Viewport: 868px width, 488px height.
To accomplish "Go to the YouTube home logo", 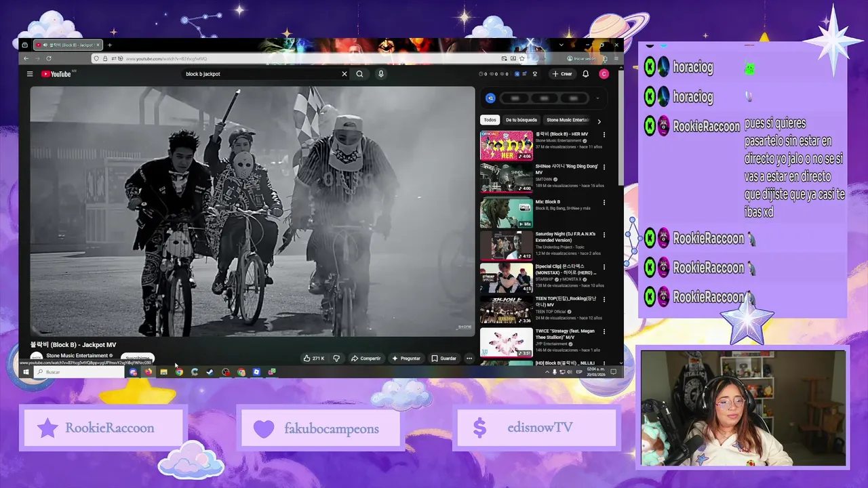I will coord(56,74).
